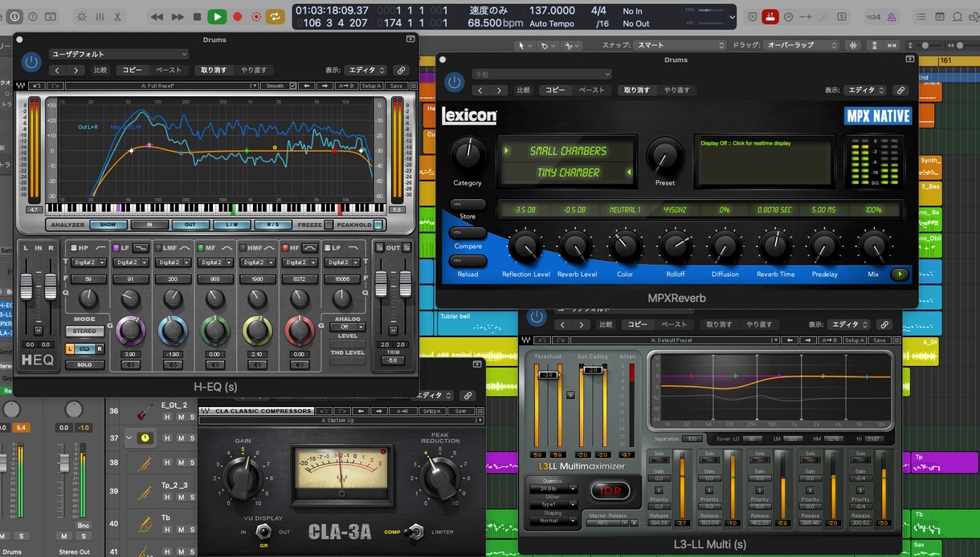Screen dimensions: 980x557
Task: Click the Compare button in MPXReverb
Action: click(x=468, y=234)
